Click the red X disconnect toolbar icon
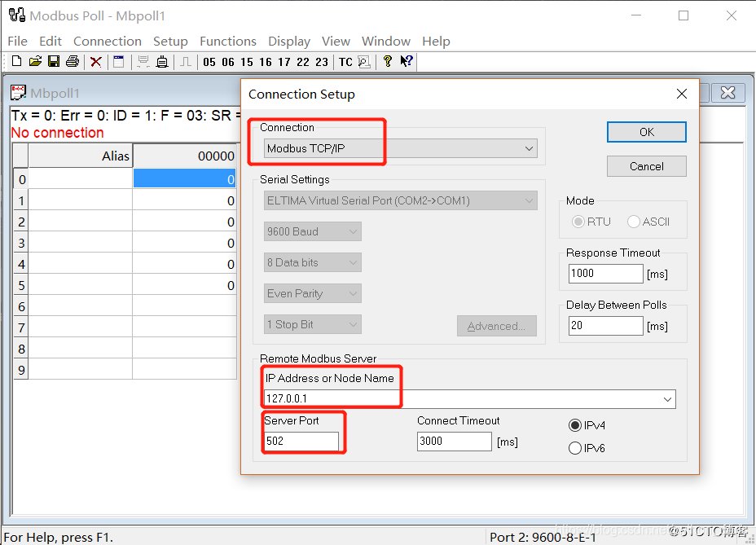 click(x=96, y=62)
